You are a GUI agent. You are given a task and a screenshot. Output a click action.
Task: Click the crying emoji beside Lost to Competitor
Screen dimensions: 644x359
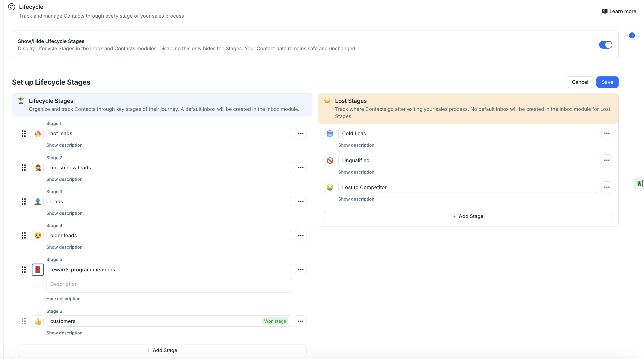[x=329, y=187]
